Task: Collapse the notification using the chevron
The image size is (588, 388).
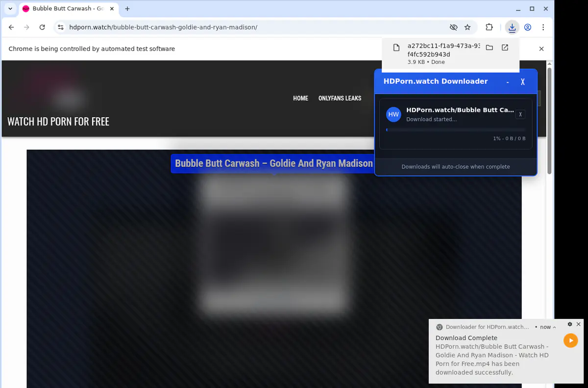Action: point(554,327)
